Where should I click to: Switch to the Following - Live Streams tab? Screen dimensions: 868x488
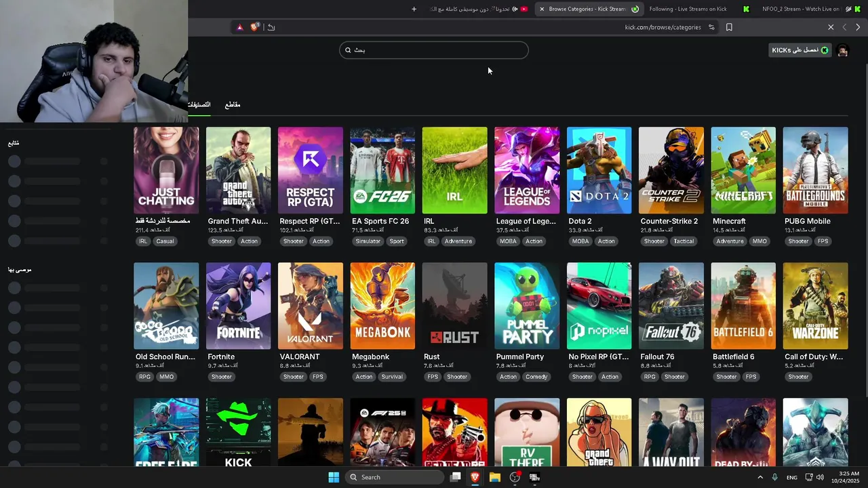click(698, 9)
